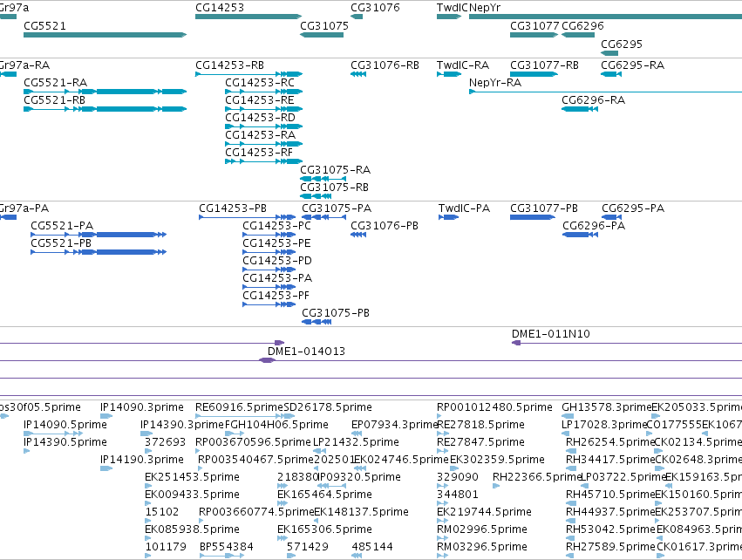The width and height of the screenshot is (742, 560).
Task: Click the 485144 EST entry
Action: 372,547
